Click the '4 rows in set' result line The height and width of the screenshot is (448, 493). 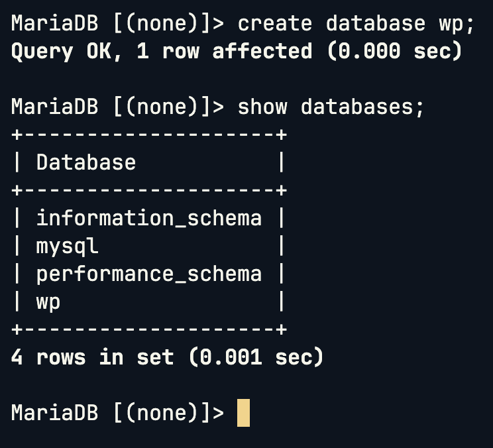[x=92, y=357]
